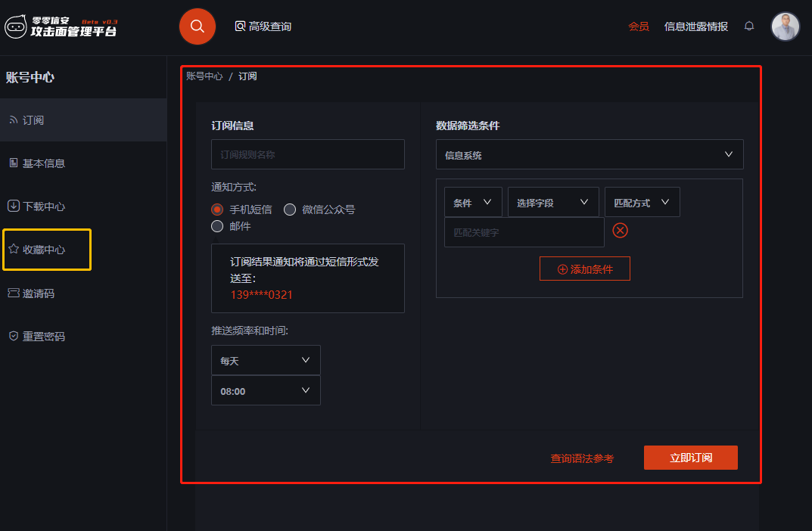Select the 手机短信 radio button
The height and width of the screenshot is (531, 812).
tap(218, 210)
